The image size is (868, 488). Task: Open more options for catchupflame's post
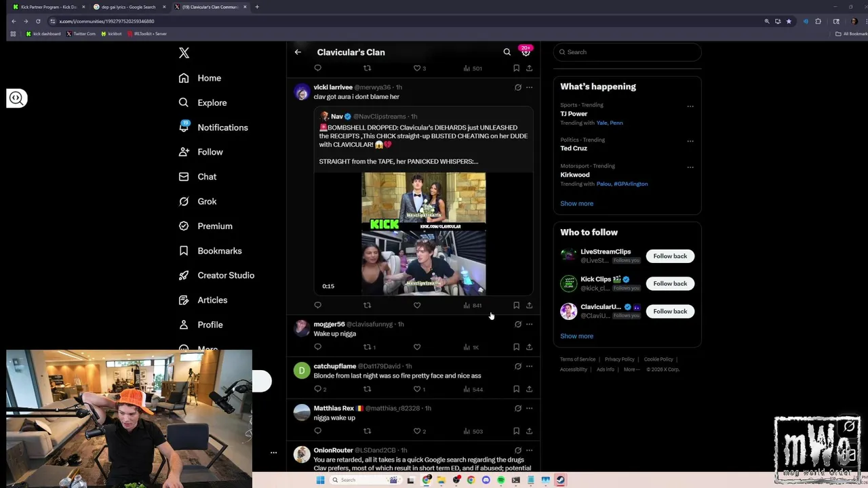529,367
